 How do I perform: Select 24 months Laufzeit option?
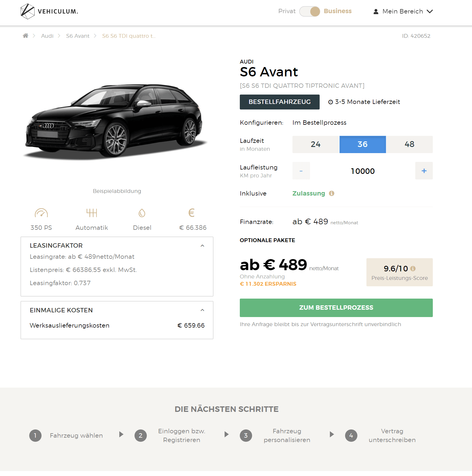316,144
